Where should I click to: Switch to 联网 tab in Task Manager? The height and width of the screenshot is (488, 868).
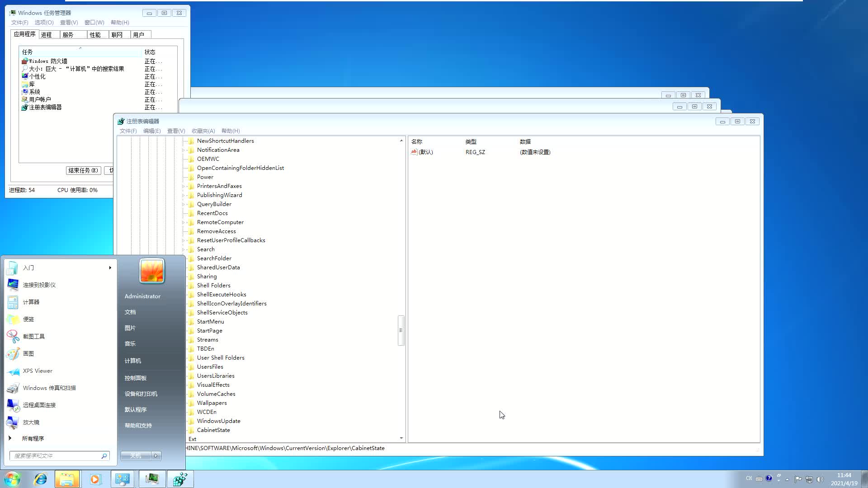119,35
